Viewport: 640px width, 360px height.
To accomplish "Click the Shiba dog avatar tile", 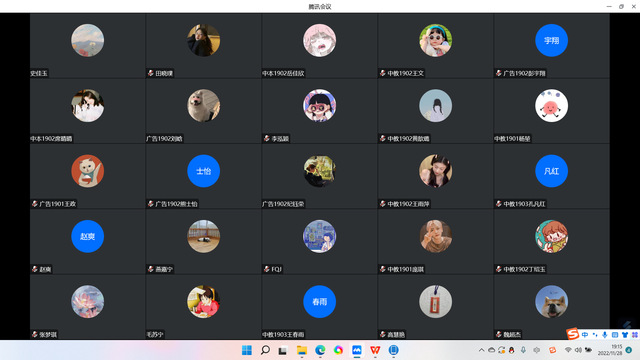I will (x=551, y=302).
